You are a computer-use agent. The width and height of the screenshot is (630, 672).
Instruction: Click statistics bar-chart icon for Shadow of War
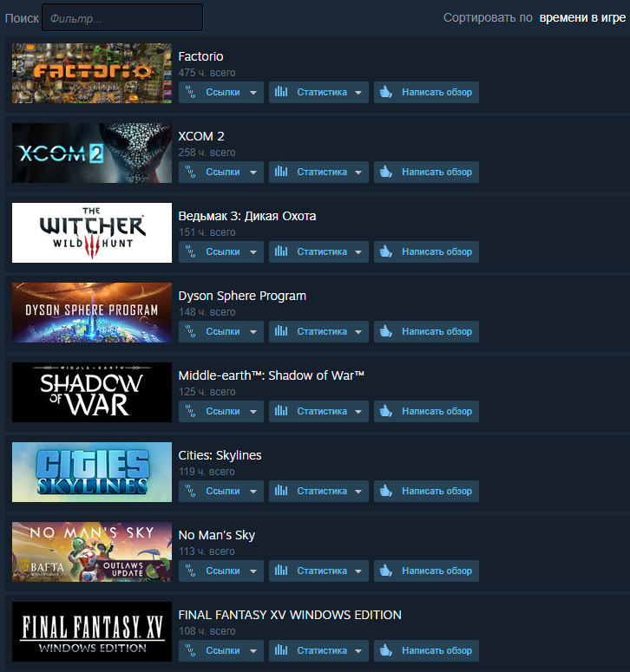281,411
